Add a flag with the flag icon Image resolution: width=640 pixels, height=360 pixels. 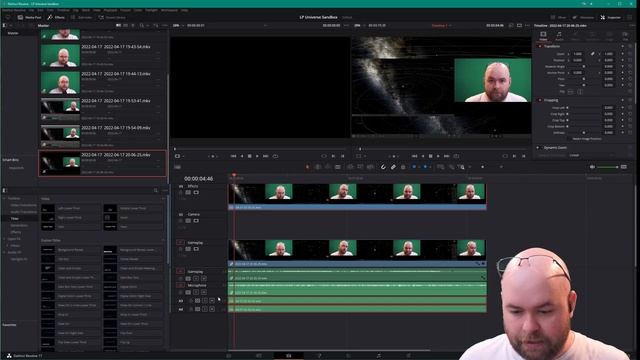pyautogui.click(x=414, y=167)
